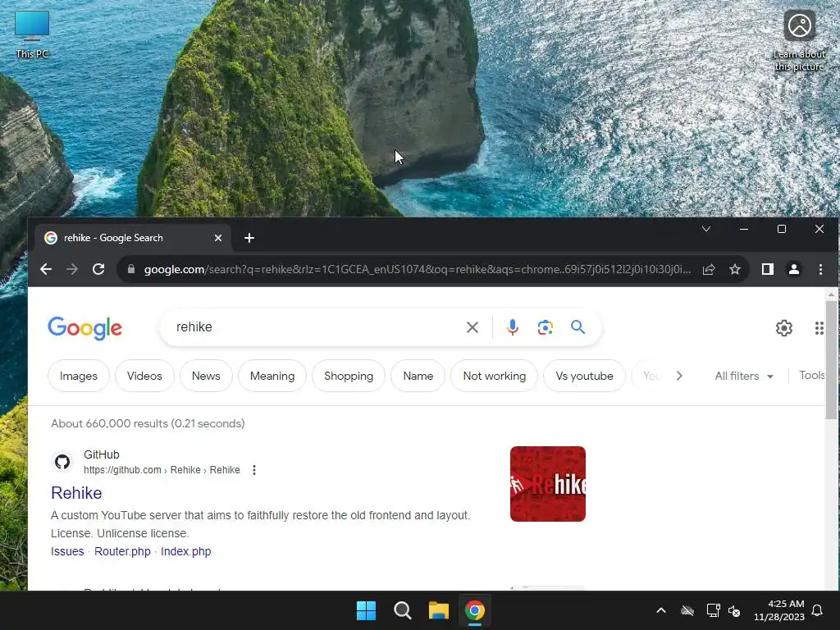The width and height of the screenshot is (840, 630).
Task: Open the Windows Start menu
Action: click(366, 610)
